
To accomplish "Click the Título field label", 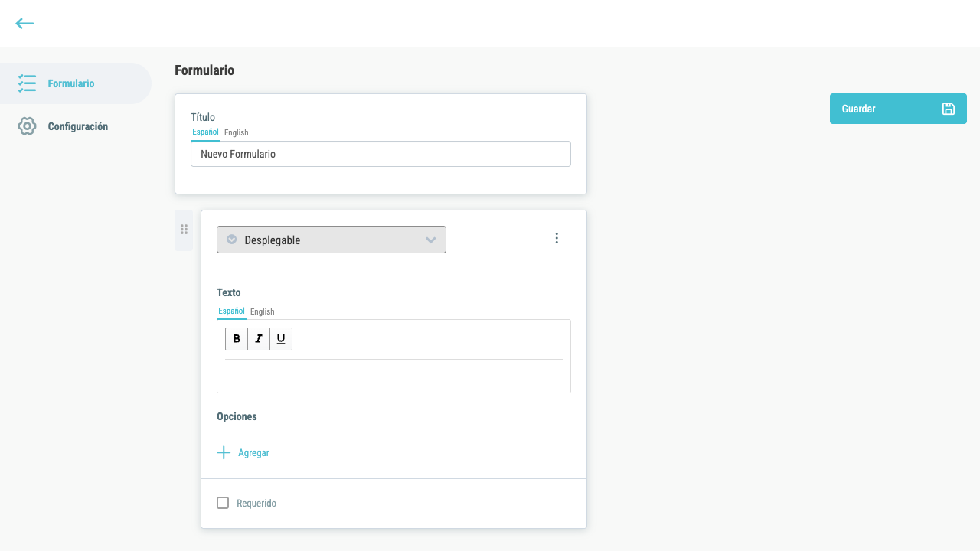I will pyautogui.click(x=203, y=117).
